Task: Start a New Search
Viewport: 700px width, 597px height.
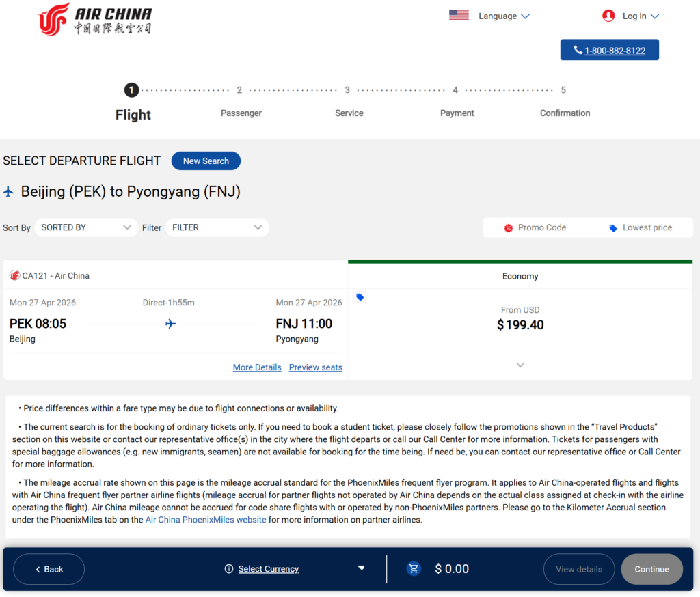Action: 206,161
